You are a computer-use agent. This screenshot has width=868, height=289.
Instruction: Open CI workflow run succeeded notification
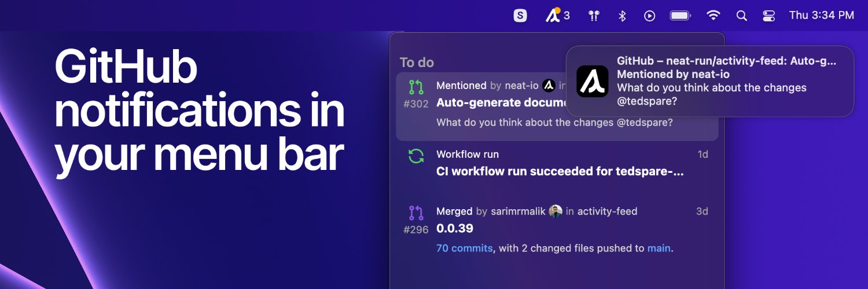pyautogui.click(x=560, y=172)
